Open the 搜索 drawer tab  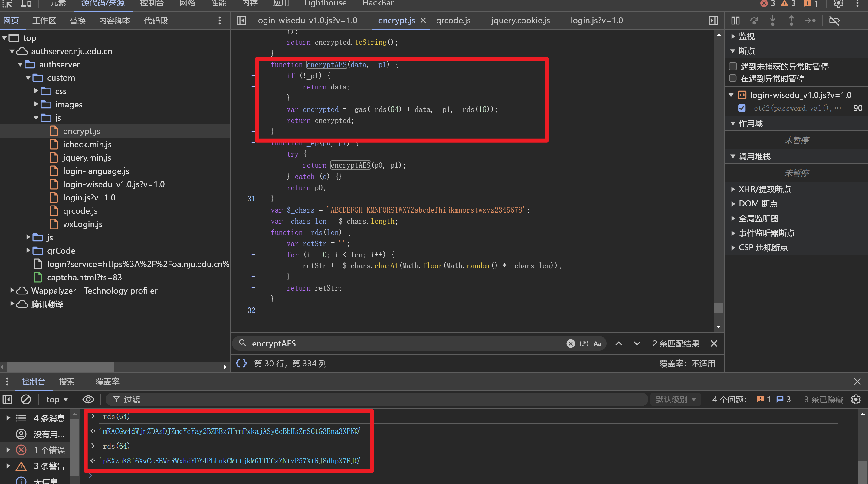[x=67, y=381]
